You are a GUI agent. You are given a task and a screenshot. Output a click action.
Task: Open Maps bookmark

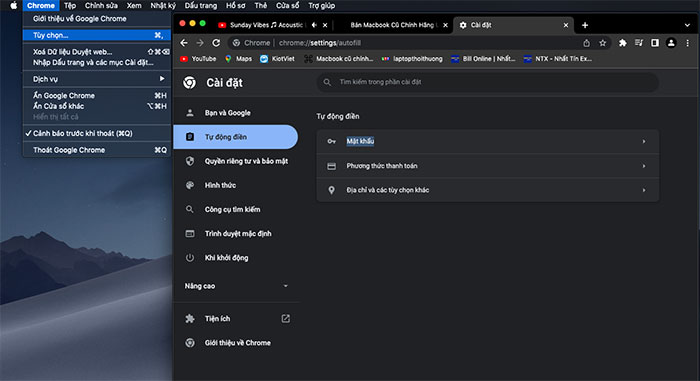[238, 59]
